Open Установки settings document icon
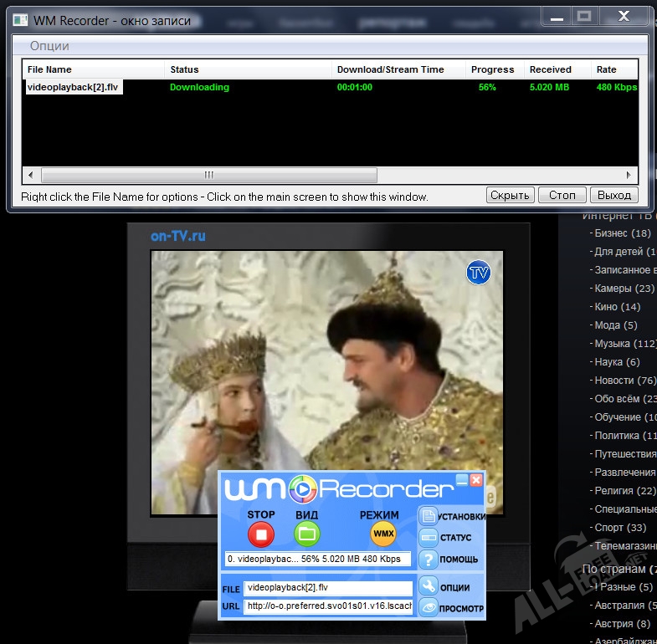Viewport: 657px width, 644px height. coord(428,516)
